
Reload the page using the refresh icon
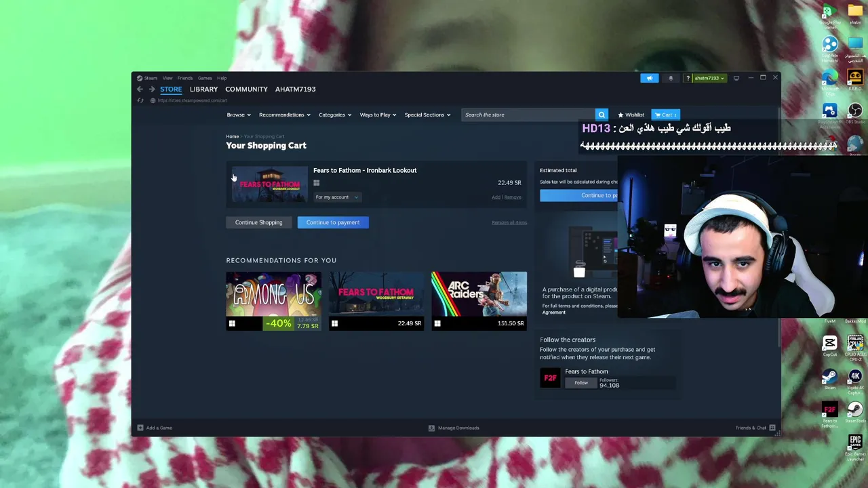[140, 100]
